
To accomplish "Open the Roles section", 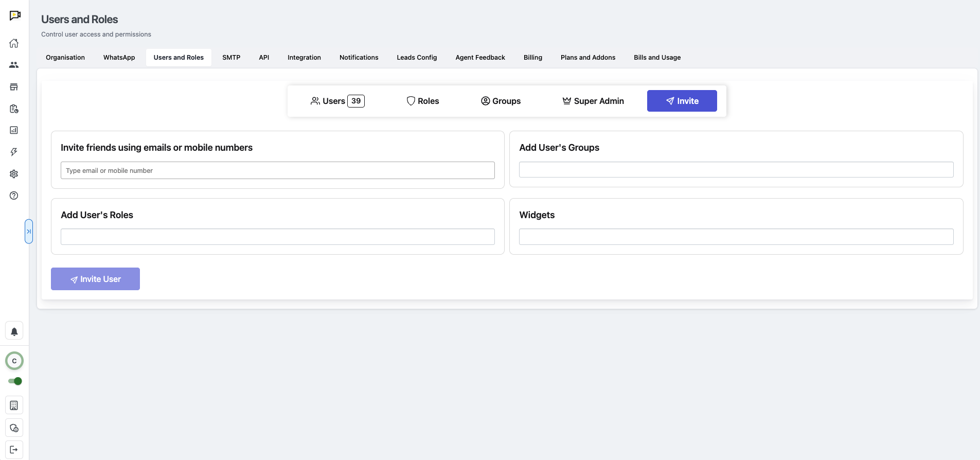I will tap(422, 101).
